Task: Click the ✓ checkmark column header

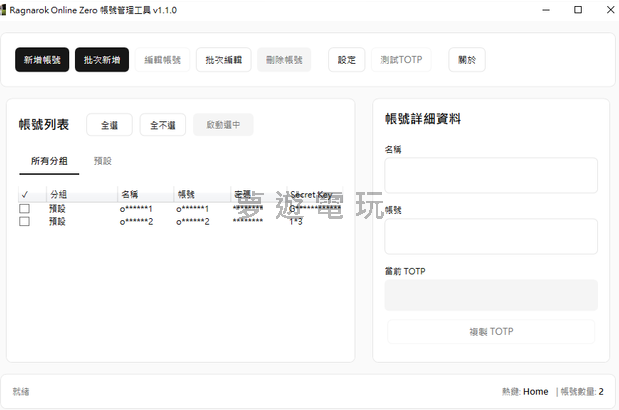Action: pyautogui.click(x=24, y=194)
